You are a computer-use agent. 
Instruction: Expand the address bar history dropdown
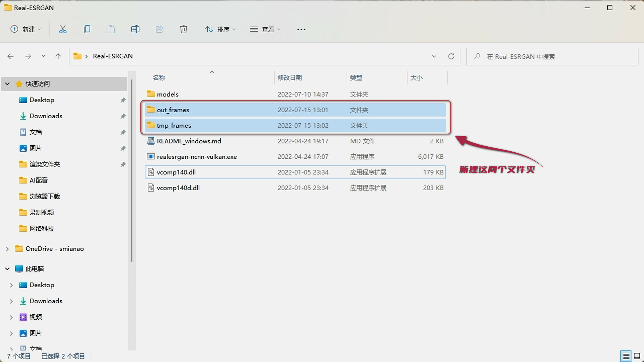(x=434, y=56)
